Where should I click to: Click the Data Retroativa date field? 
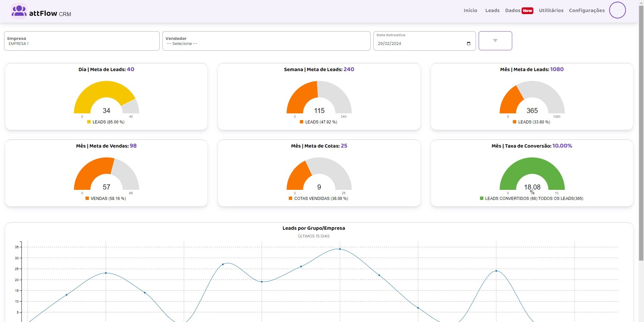click(419, 44)
